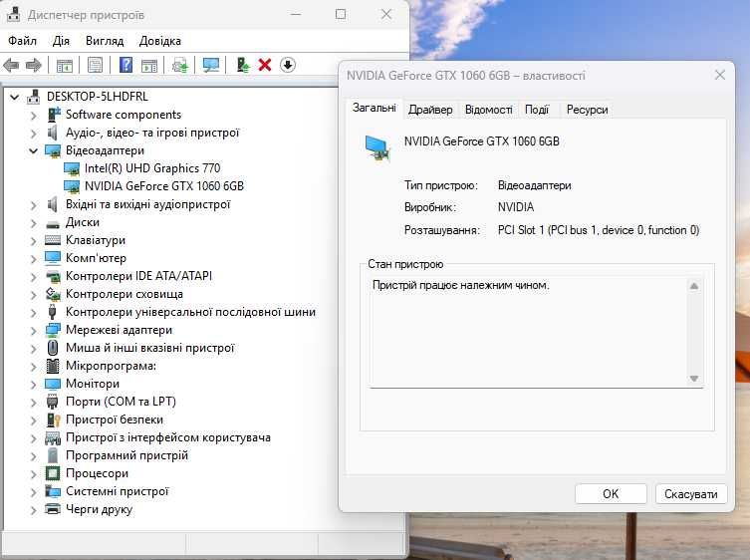This screenshot has width=750, height=560.
Task: Select the Мікропрограма: tree item
Action: click(x=111, y=366)
